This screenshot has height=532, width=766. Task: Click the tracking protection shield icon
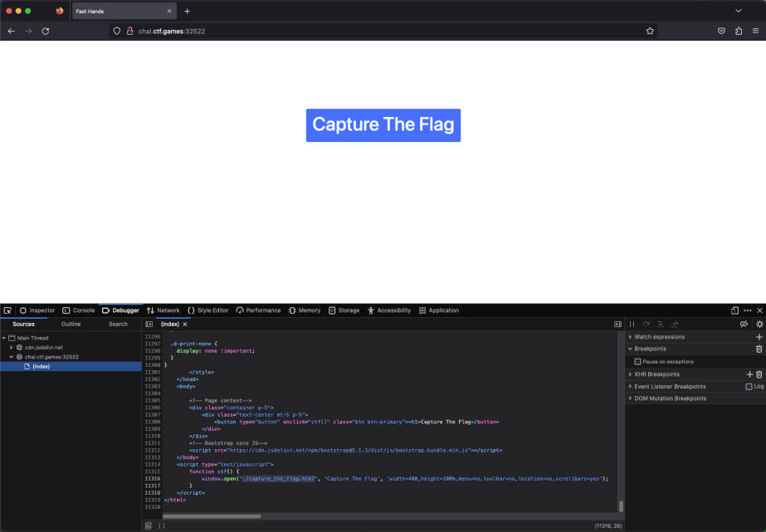[117, 32]
